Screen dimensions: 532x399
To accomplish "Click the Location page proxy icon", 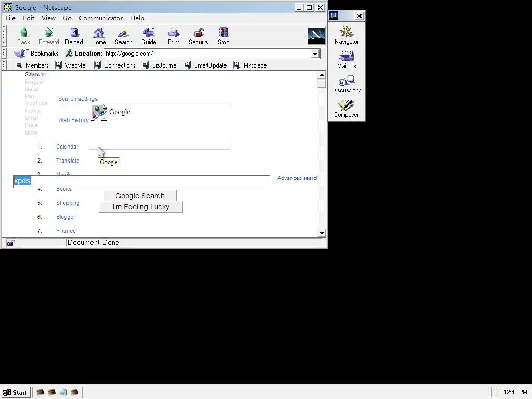I will point(69,54).
